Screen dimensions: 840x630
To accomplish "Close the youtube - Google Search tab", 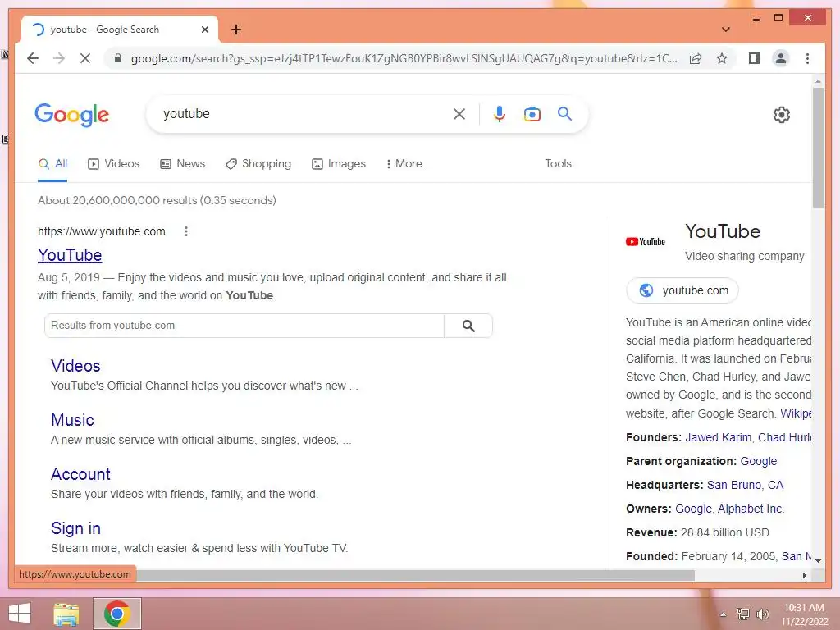I will click(x=204, y=30).
